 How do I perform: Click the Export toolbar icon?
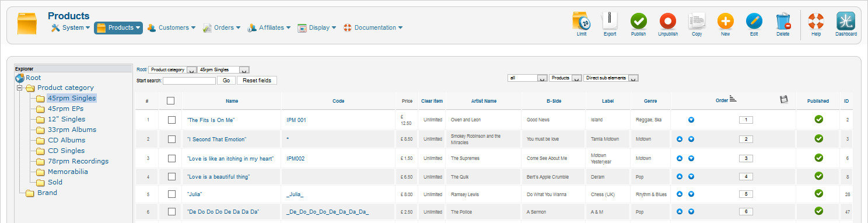point(610,22)
